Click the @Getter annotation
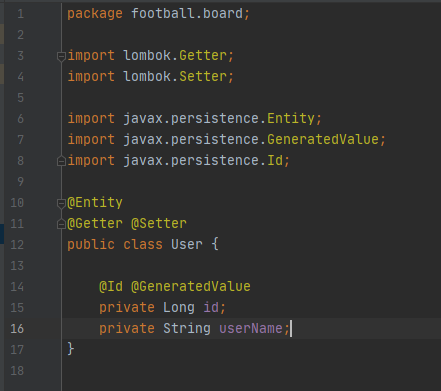Screen dimensions: 441x391 [95, 224]
